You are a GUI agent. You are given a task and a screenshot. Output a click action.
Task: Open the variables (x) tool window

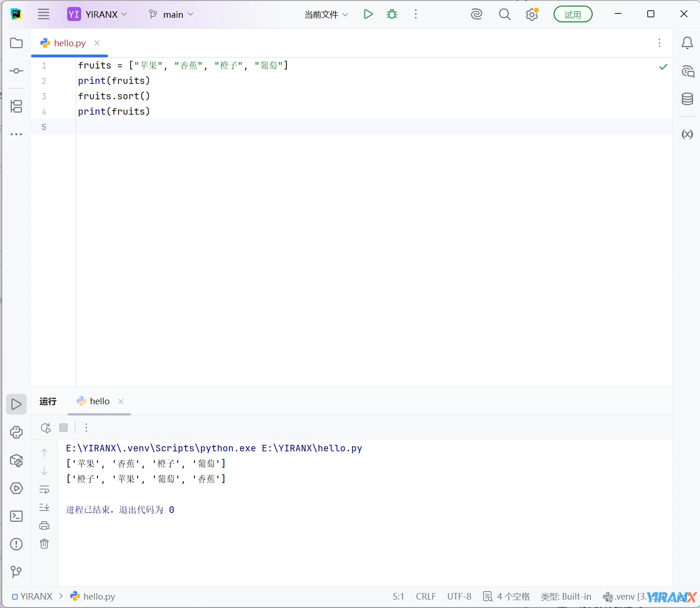[687, 134]
